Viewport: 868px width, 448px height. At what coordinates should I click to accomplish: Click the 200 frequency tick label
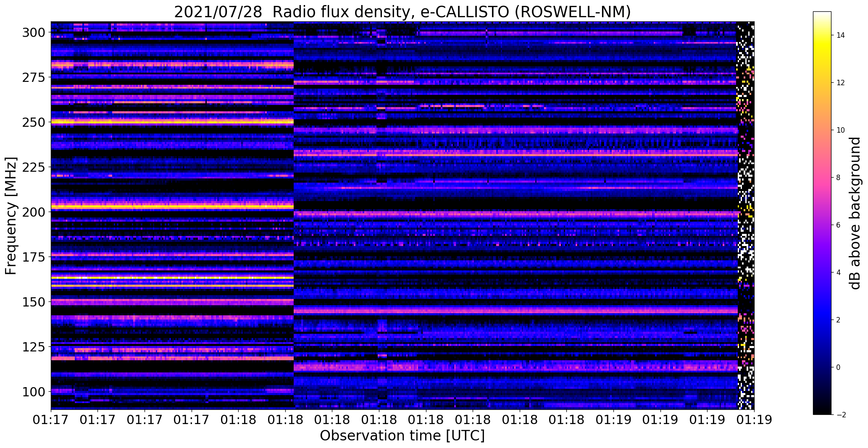[x=34, y=212]
